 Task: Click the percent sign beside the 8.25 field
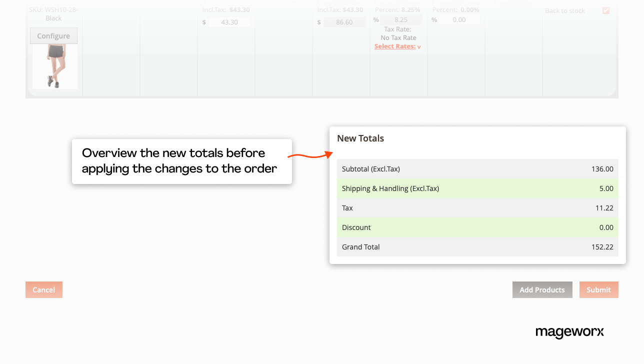pyautogui.click(x=376, y=19)
